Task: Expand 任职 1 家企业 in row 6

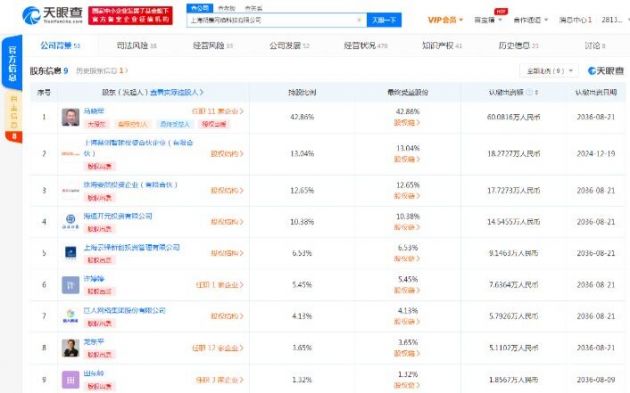Action: 219,285
